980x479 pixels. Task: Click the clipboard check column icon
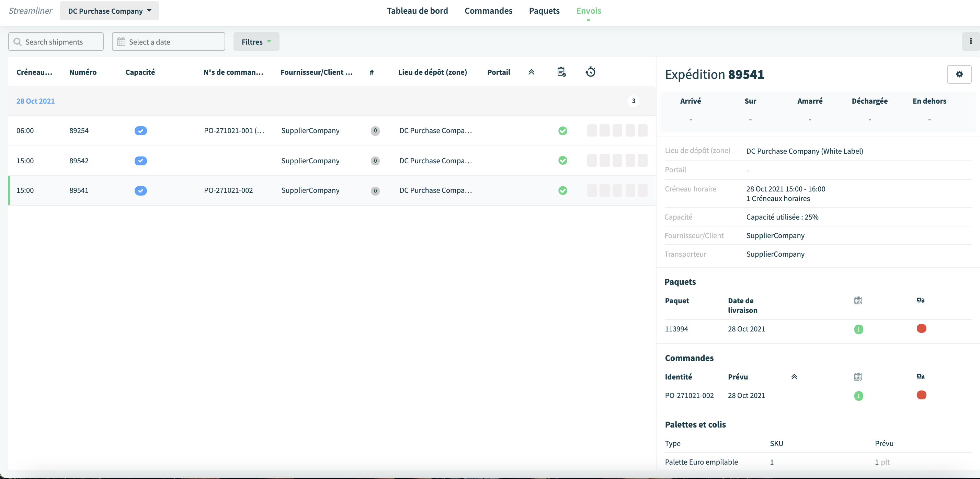pos(561,71)
